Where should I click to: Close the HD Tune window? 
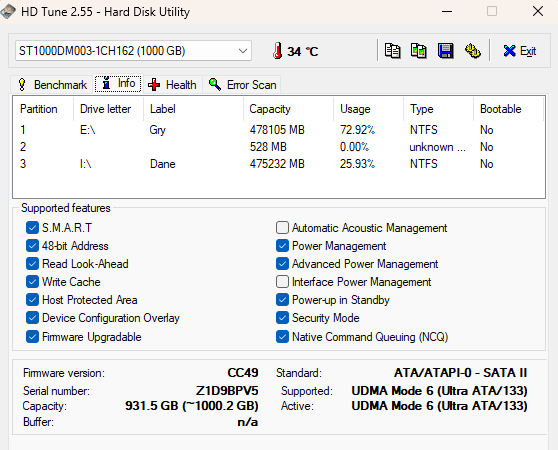pos(538,11)
